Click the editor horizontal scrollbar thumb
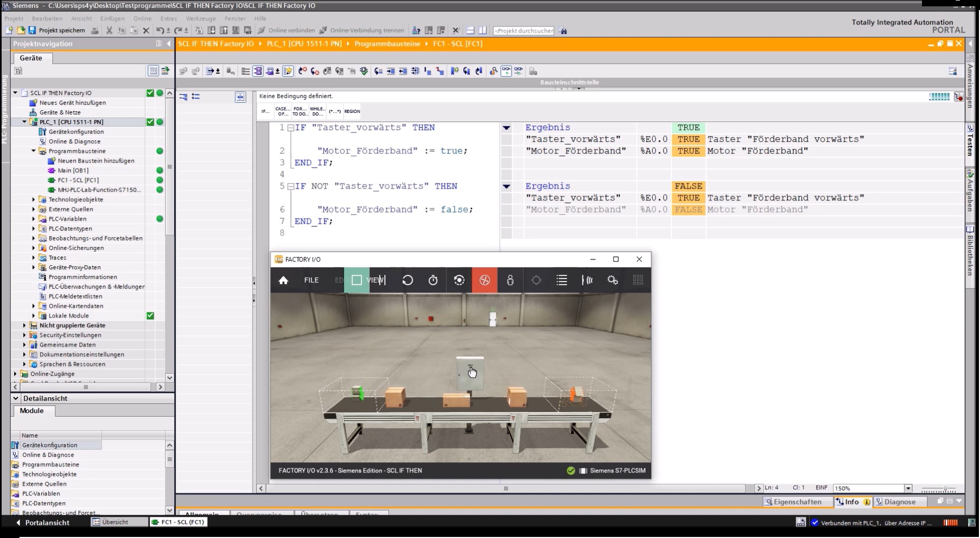 [506, 488]
